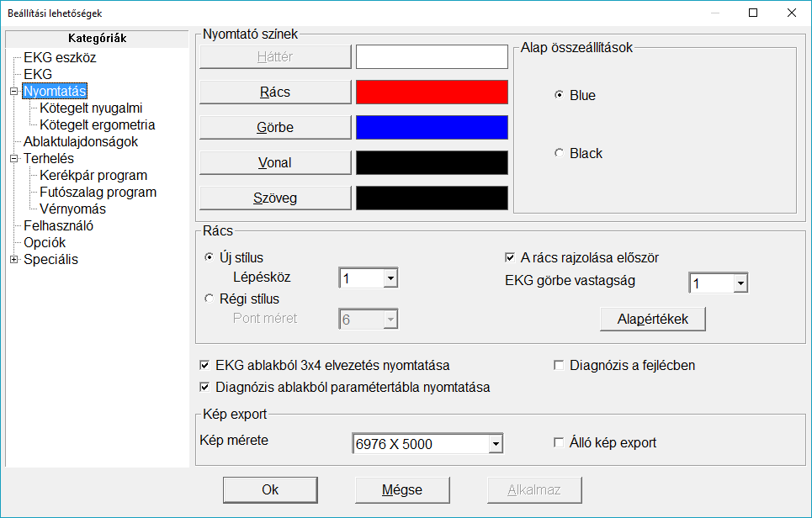
Task: Open Kerékpár program settings
Action: pyautogui.click(x=93, y=176)
